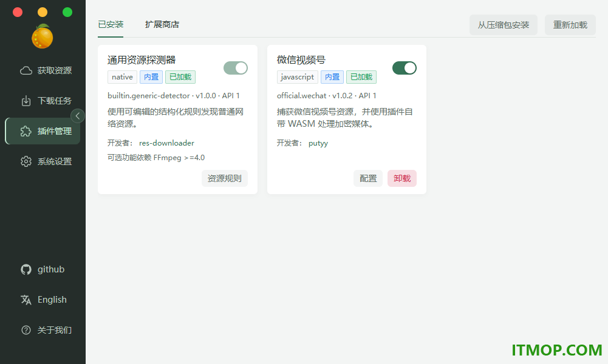
Task: Open 系统设置 in the sidebar
Action: tap(43, 161)
